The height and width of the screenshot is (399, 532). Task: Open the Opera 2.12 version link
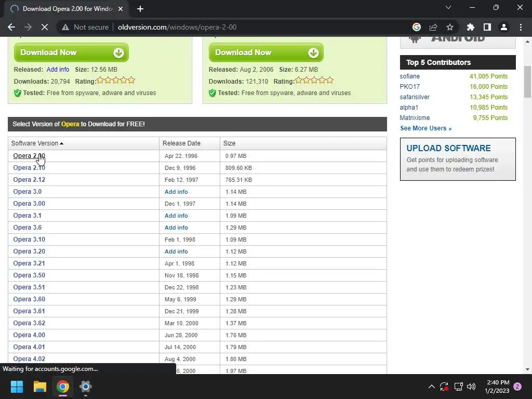click(x=29, y=179)
